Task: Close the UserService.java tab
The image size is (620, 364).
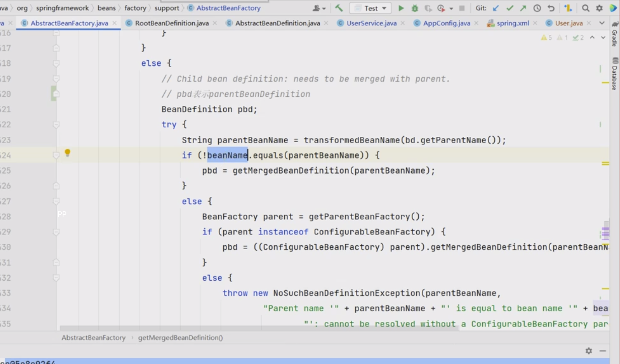Action: 403,23
